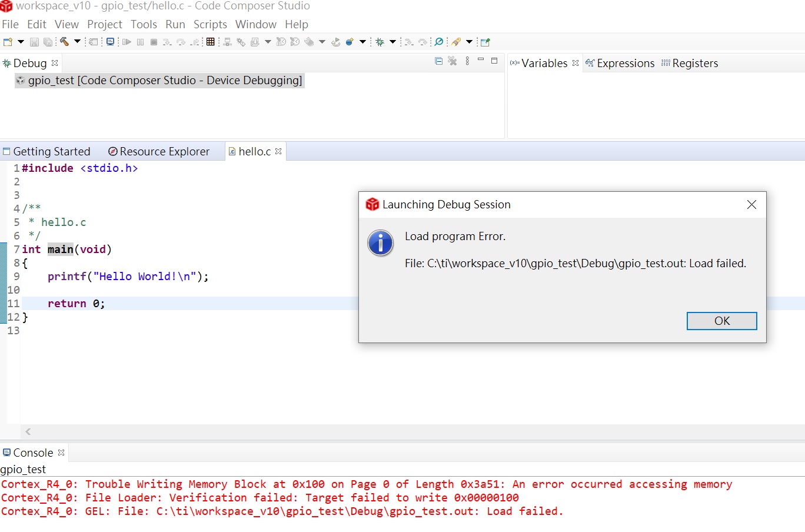Click the memory grid toolbar icon
Screen dimensions: 805x532
(210, 42)
